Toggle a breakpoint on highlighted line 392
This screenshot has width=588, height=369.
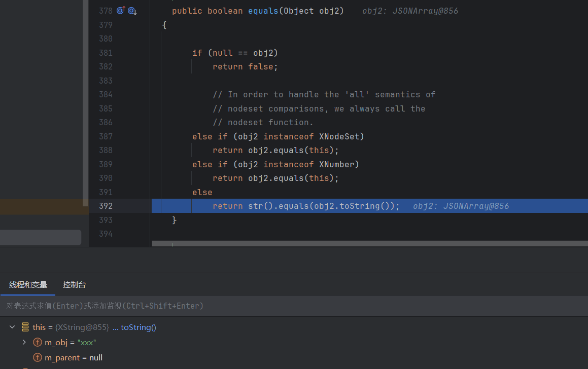[x=106, y=206]
